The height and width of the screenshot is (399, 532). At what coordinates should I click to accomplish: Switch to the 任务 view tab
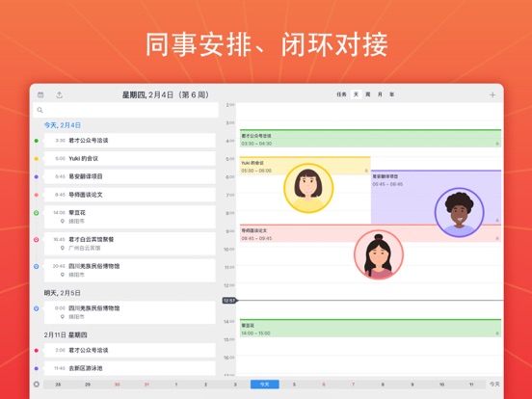pos(341,94)
